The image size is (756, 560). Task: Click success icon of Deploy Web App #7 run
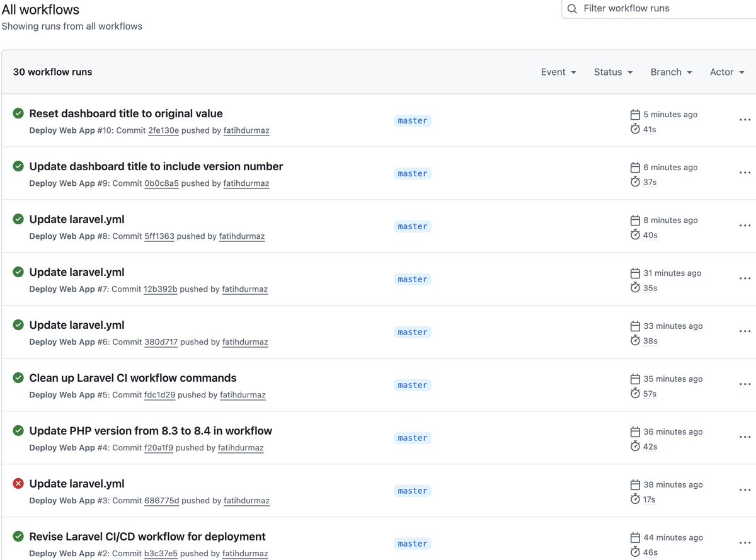[18, 272]
